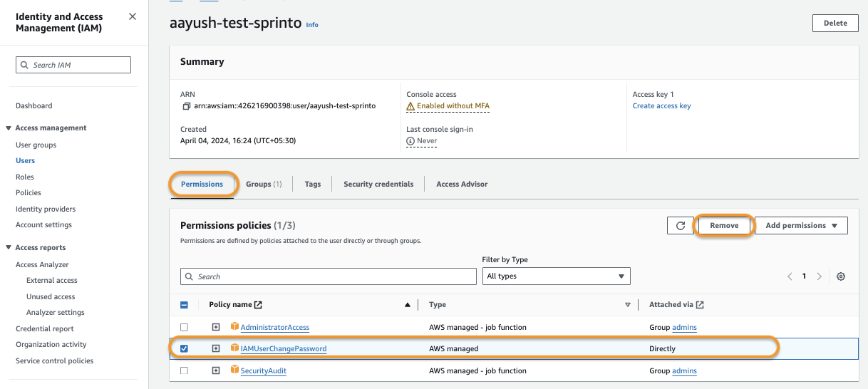Uncheck the IAMUserChangePassword policy checkbox

[185, 348]
